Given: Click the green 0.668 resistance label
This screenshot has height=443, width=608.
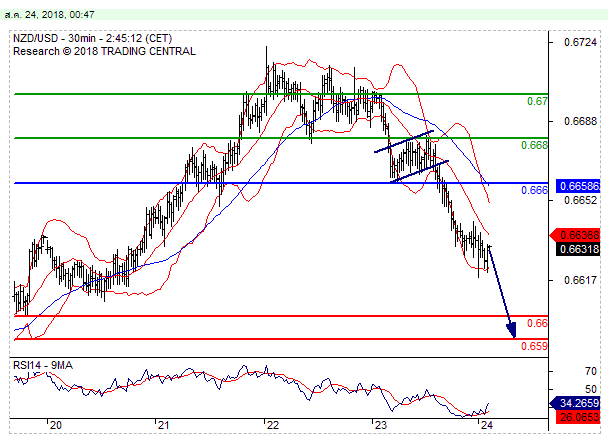Looking at the screenshot, I should click(534, 145).
